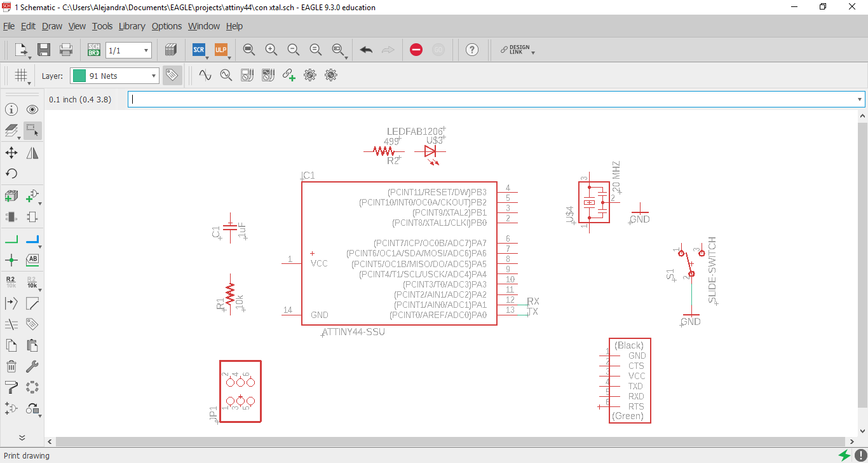Select the Move tool in sidebar
Image resolution: width=868 pixels, height=463 pixels.
click(x=11, y=153)
